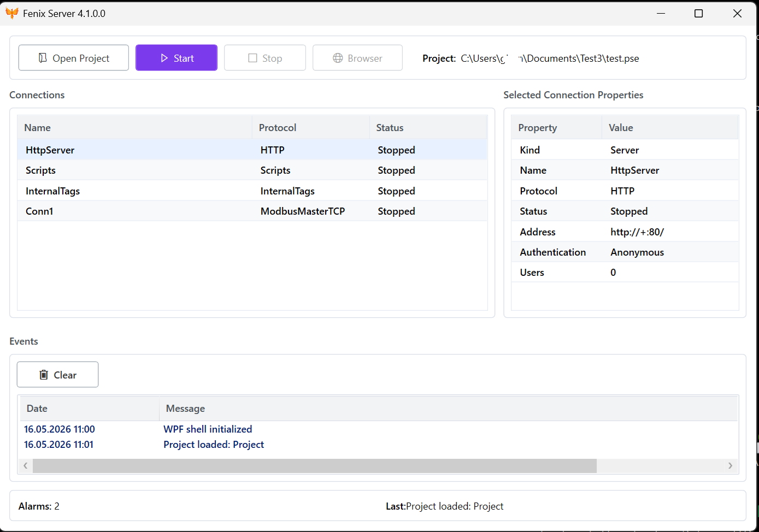Click the events scrollbar left arrow

pyautogui.click(x=25, y=465)
